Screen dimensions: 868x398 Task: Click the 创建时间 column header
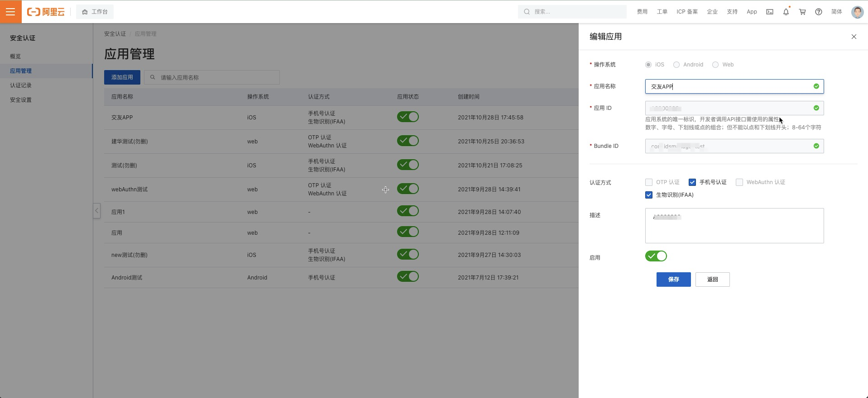tap(469, 97)
